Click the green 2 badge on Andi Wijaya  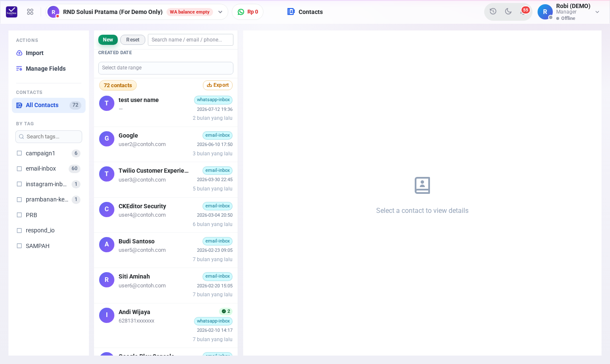pyautogui.click(x=226, y=311)
